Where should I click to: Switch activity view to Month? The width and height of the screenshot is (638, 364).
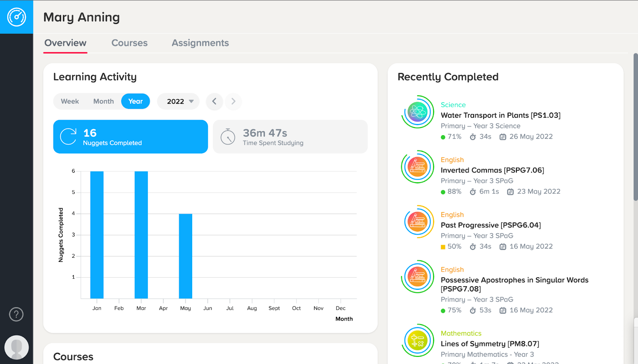[103, 101]
